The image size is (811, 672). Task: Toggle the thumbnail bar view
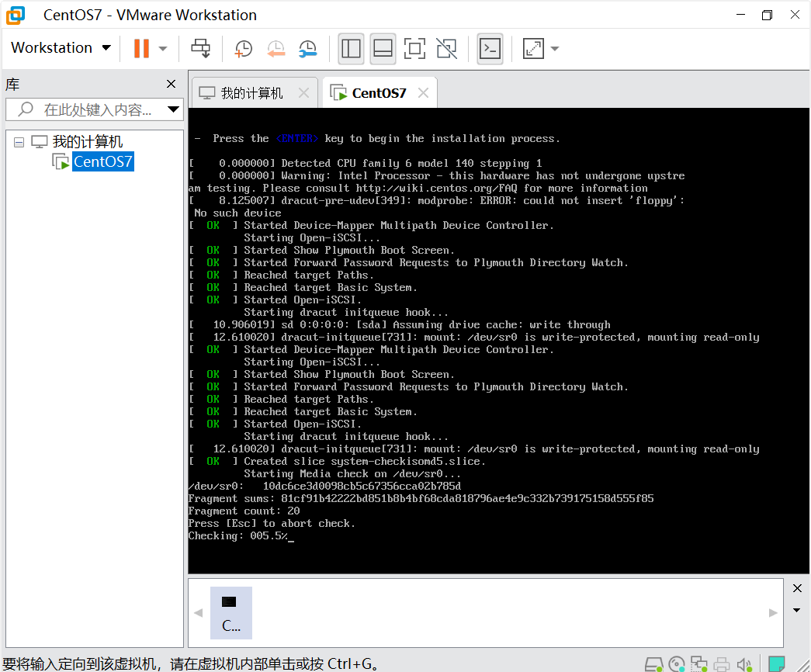click(383, 49)
